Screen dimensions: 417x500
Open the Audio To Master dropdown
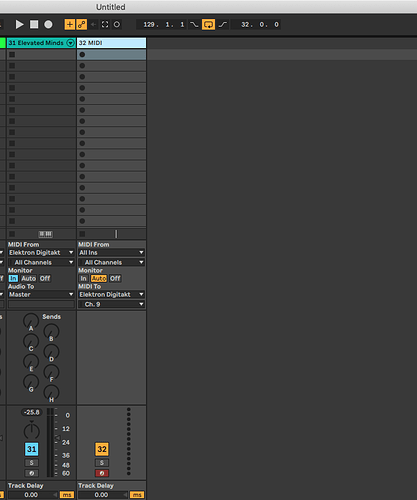pyautogui.click(x=41, y=294)
